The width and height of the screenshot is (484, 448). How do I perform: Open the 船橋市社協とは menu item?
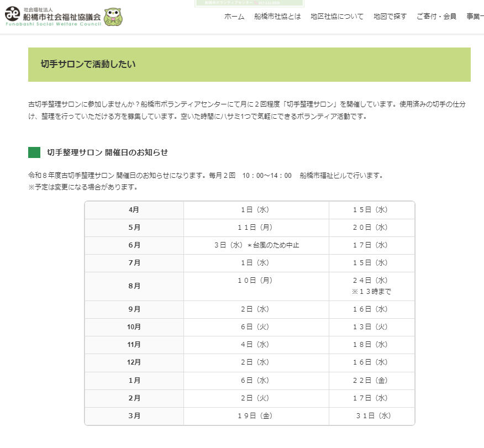pyautogui.click(x=277, y=17)
